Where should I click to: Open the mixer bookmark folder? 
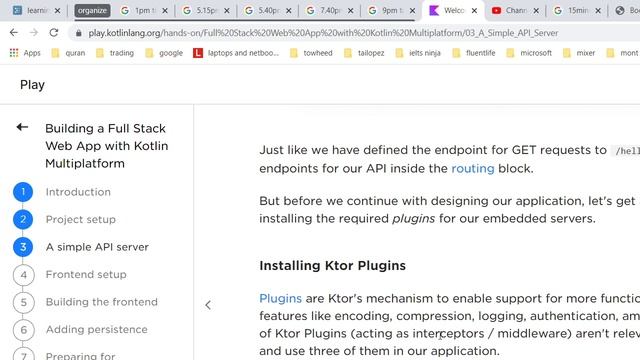click(579, 53)
